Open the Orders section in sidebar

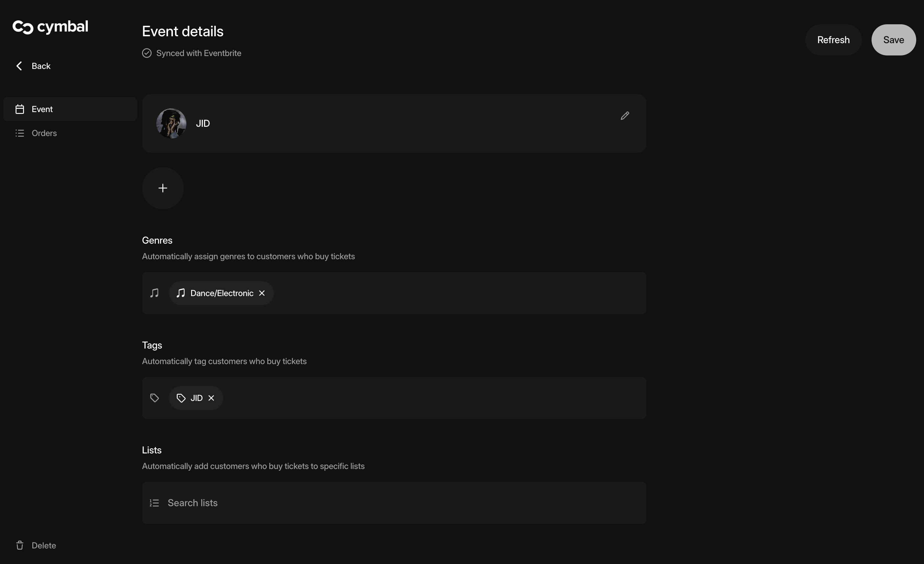point(44,133)
